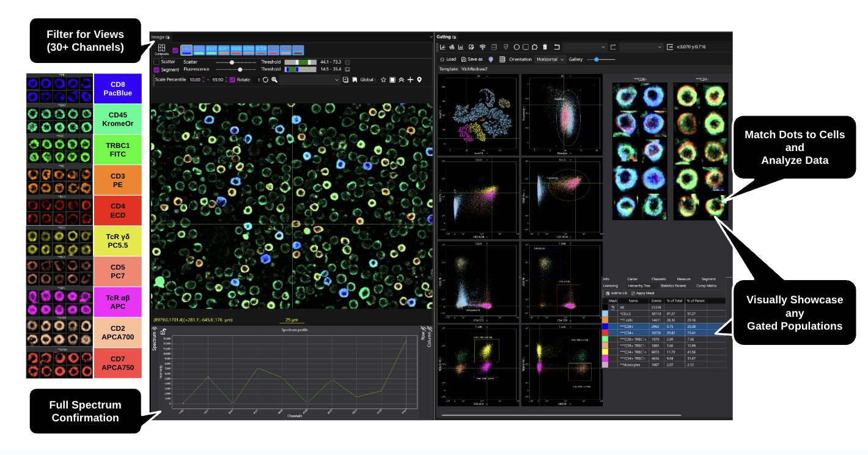Select the rectangle gate drawing tool
Image resolution: width=868 pixels, height=455 pixels.
point(525,46)
